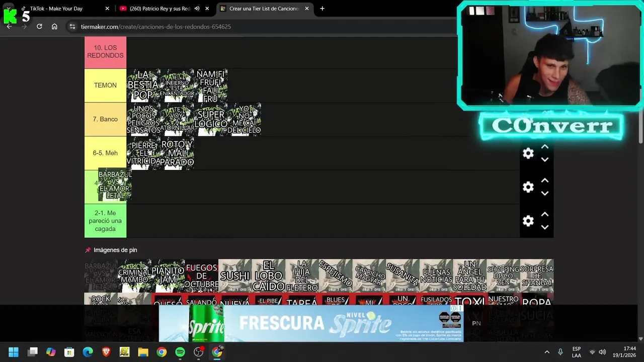Select ROTO Y MAL PARADO tile
Image resolution: width=644 pixels, height=362 pixels.
[x=177, y=153]
